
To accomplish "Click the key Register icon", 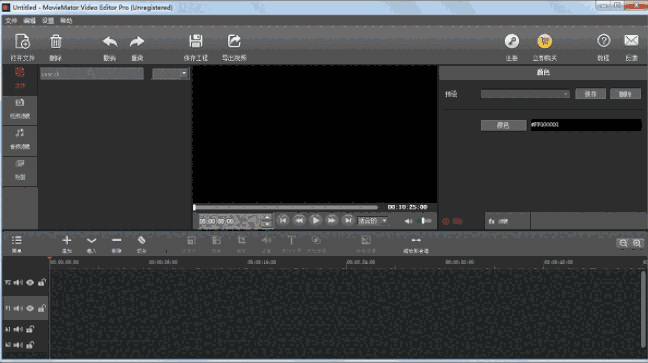I will pyautogui.click(x=512, y=41).
